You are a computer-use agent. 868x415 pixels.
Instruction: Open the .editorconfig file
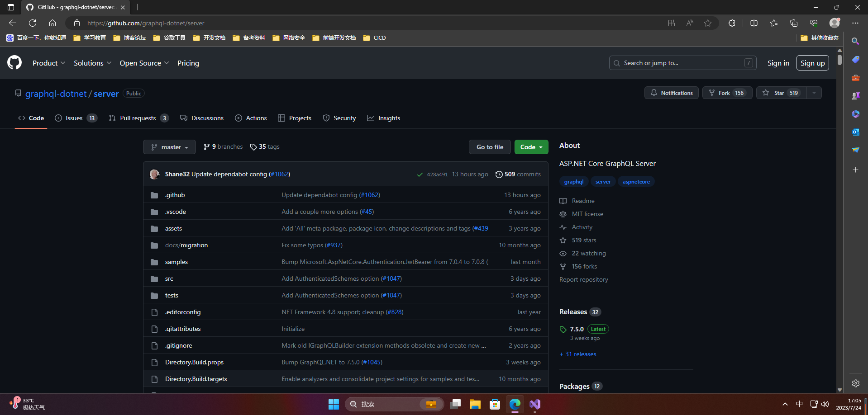coord(183,312)
